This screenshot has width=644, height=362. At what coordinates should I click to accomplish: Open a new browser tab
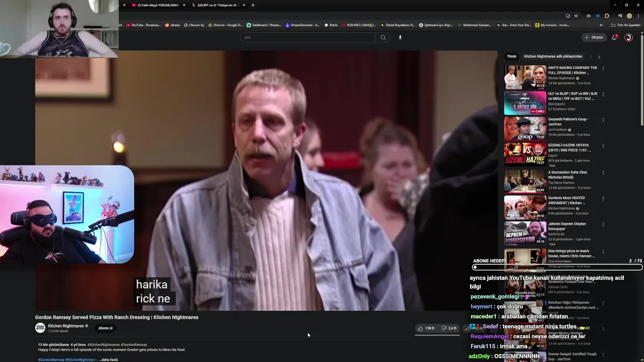(x=253, y=5)
